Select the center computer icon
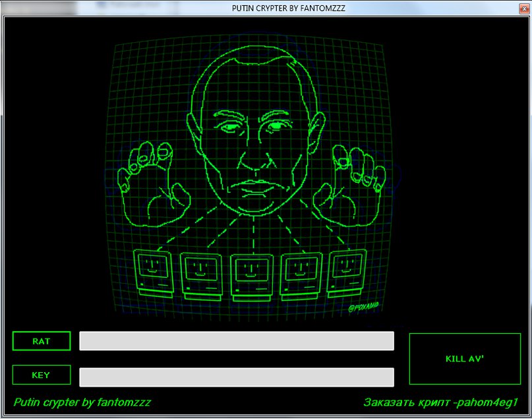This screenshot has height=419, width=532. tap(251, 274)
